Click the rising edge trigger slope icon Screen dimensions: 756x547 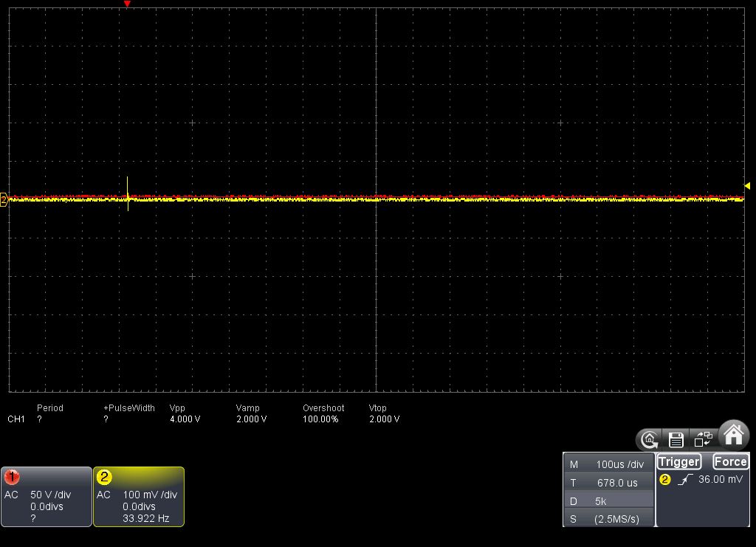(x=684, y=480)
